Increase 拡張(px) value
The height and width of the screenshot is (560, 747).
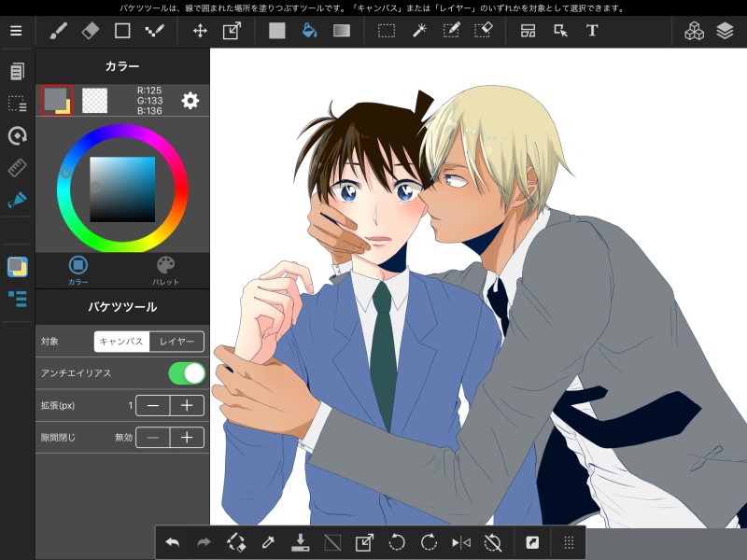click(x=187, y=406)
